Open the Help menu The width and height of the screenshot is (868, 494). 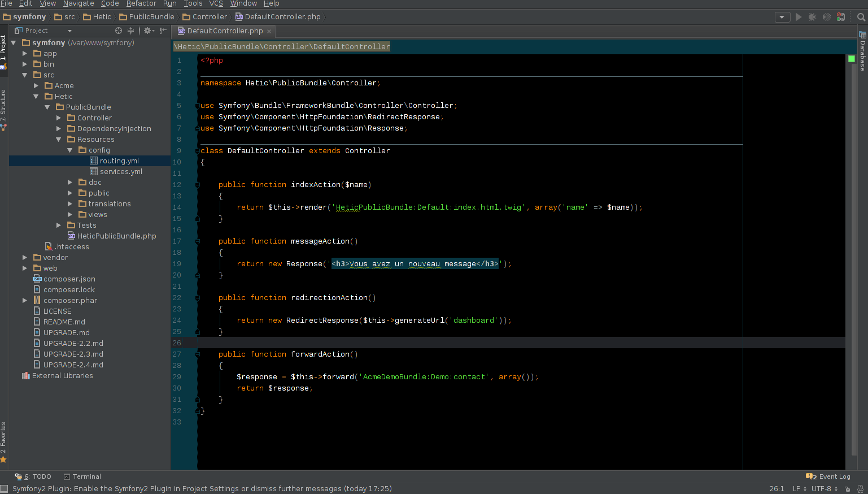[272, 3]
